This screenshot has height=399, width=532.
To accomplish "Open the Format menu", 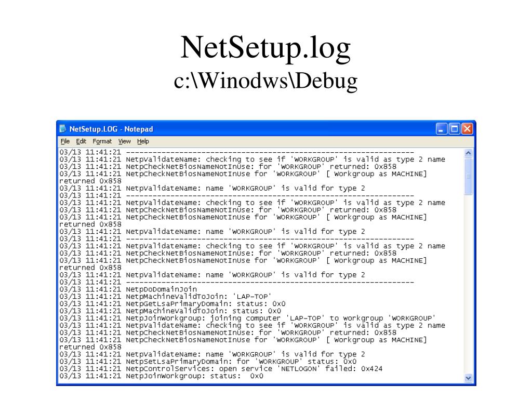I will [102, 141].
